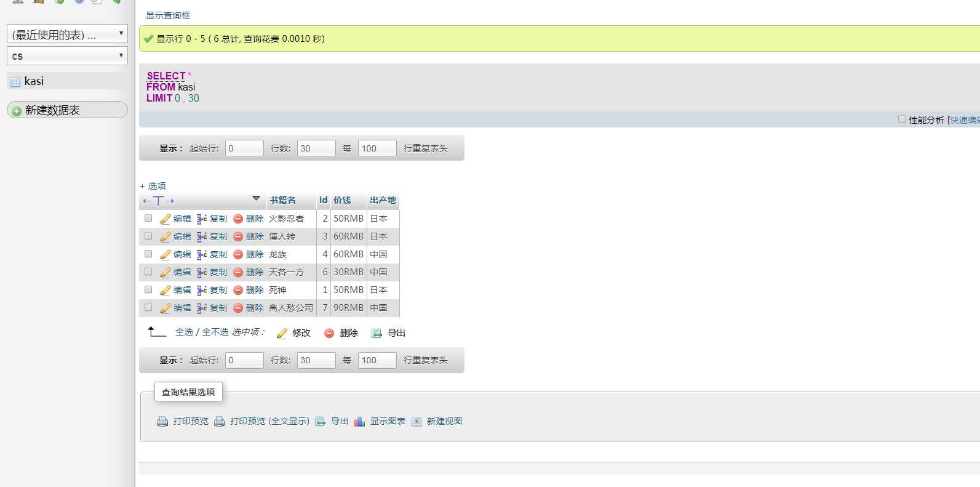Click red delete icon for 天各一方 row
Image resolution: width=980 pixels, height=487 pixels.
(x=238, y=272)
